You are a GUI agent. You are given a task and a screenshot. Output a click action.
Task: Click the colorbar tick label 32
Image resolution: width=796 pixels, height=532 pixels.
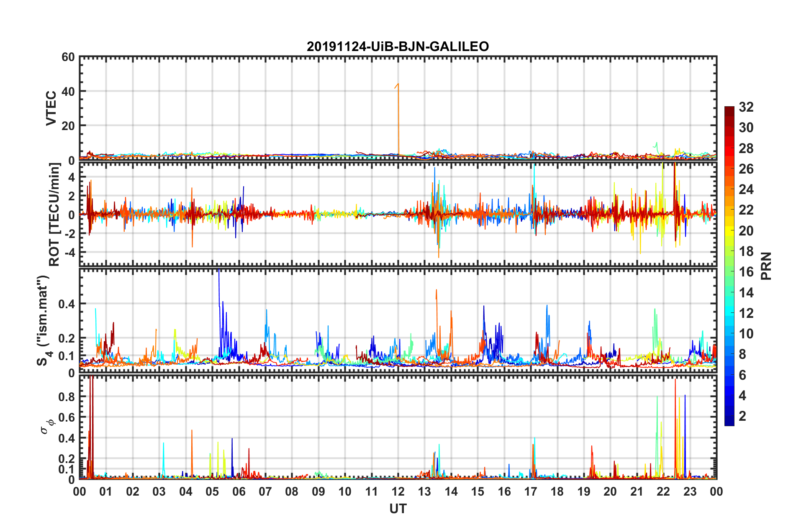[x=746, y=107]
